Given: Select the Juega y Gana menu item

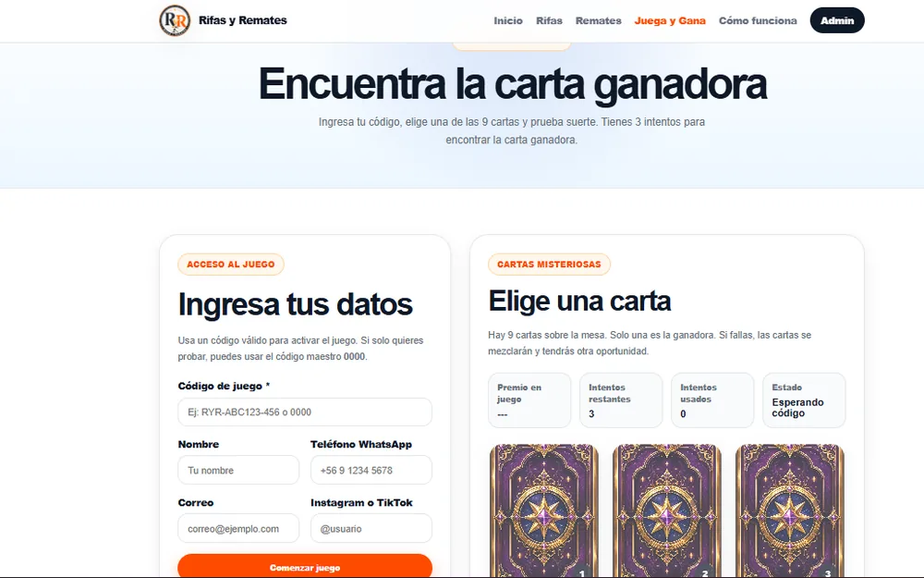Looking at the screenshot, I should click(670, 20).
